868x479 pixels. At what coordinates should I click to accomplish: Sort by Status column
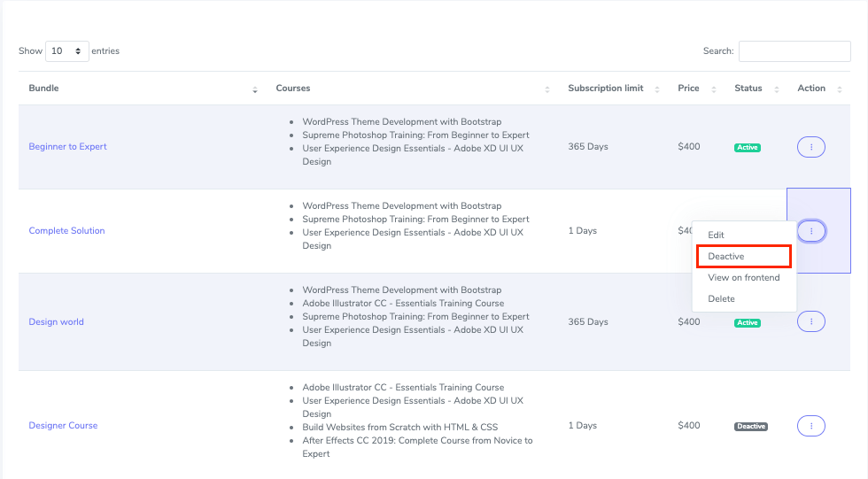click(777, 89)
